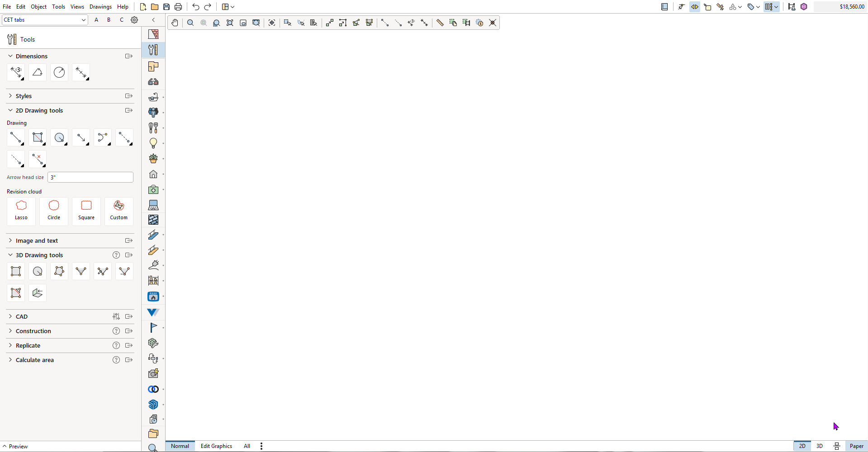The image size is (868, 452).
Task: Select favorites group B
Action: 109,20
